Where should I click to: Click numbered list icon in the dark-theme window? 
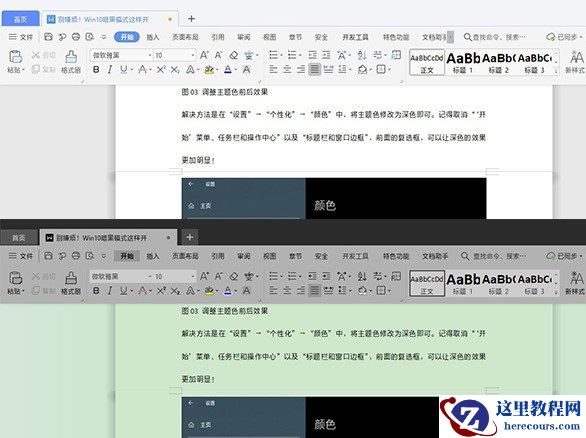click(x=292, y=276)
